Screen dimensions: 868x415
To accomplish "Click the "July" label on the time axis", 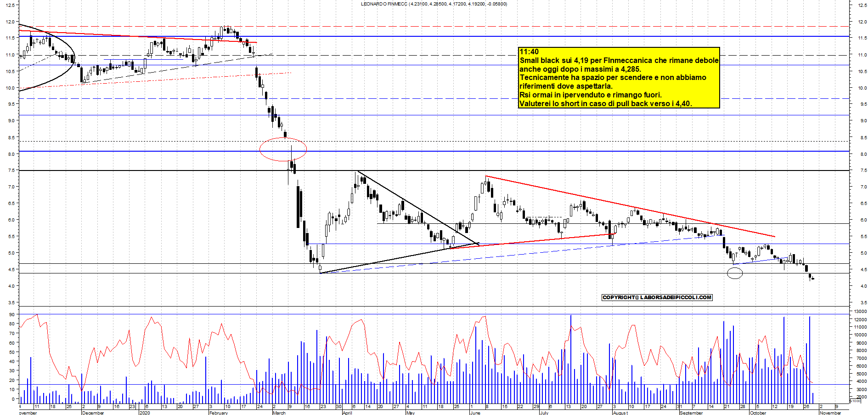I will point(544,413).
